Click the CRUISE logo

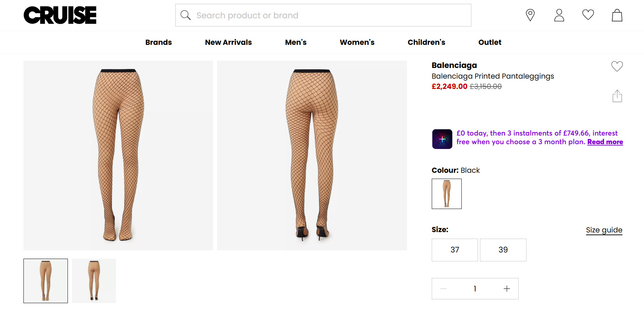pyautogui.click(x=60, y=15)
